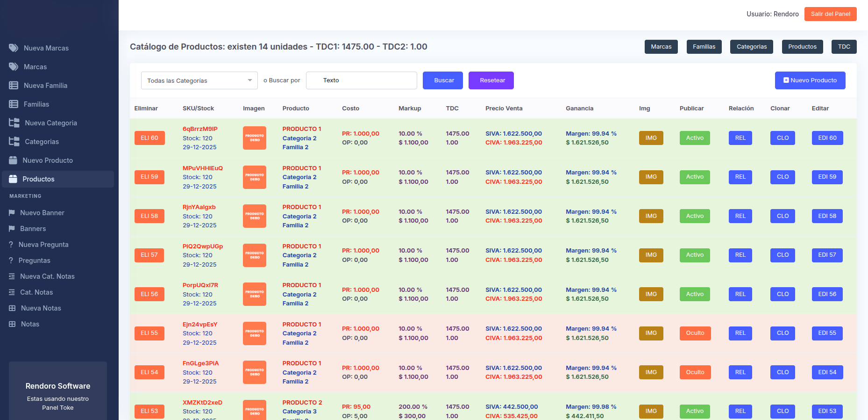The height and width of the screenshot is (420, 868).
Task: Click the list icon beside Cat. Notas
Action: point(12,292)
